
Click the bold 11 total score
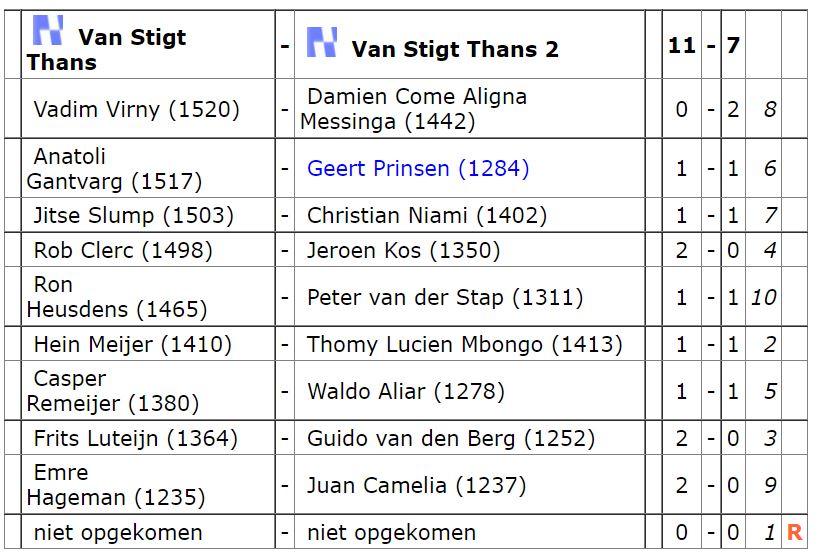[x=681, y=45]
